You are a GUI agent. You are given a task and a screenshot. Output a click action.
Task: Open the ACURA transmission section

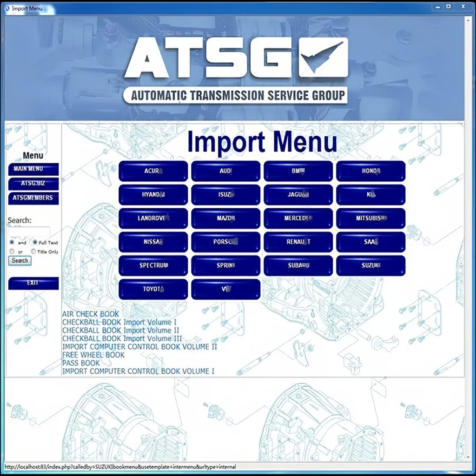tap(153, 171)
